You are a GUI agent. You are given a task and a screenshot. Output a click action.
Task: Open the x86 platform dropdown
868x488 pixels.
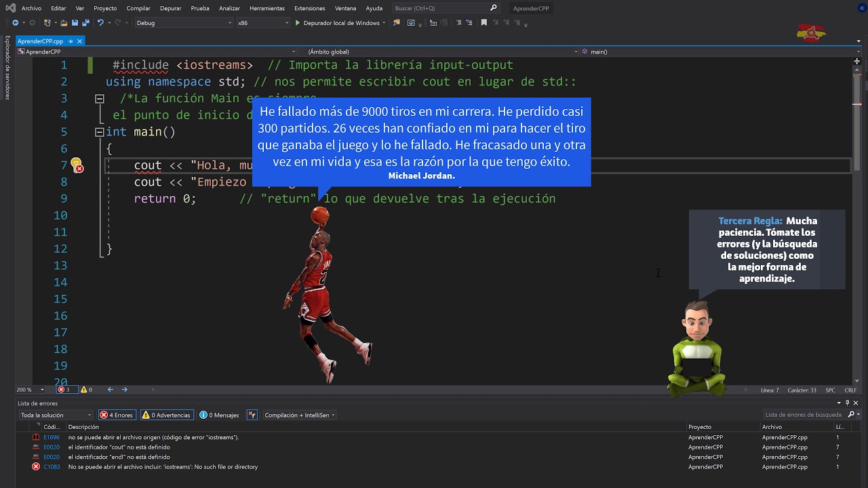(262, 23)
